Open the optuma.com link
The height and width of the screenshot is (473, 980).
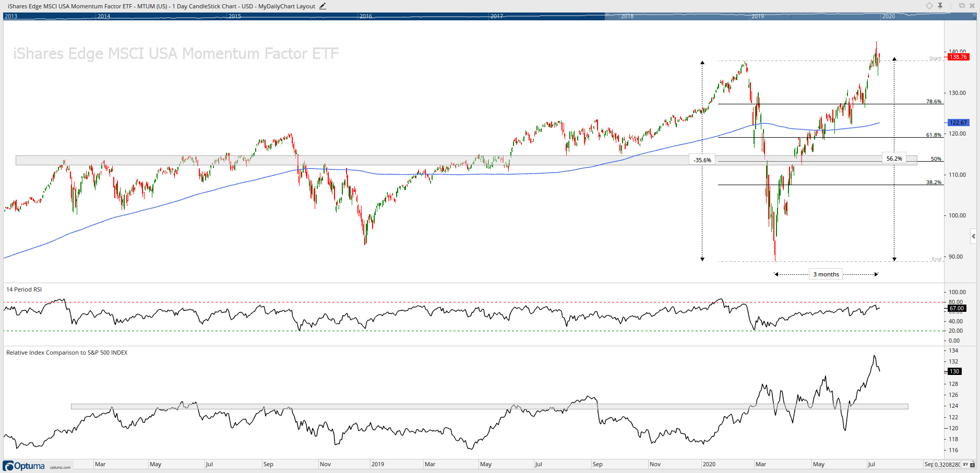pyautogui.click(x=60, y=467)
